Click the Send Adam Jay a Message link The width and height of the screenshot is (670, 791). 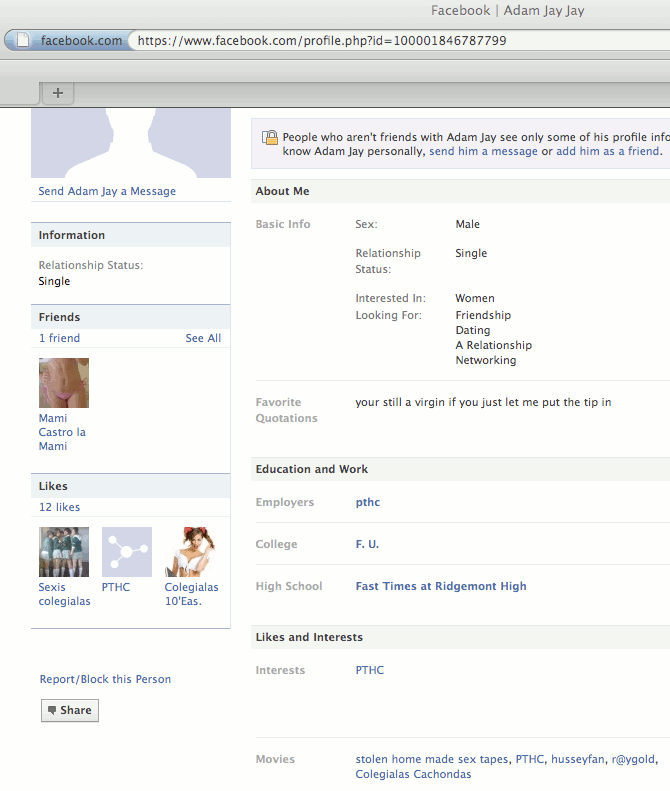coord(107,191)
